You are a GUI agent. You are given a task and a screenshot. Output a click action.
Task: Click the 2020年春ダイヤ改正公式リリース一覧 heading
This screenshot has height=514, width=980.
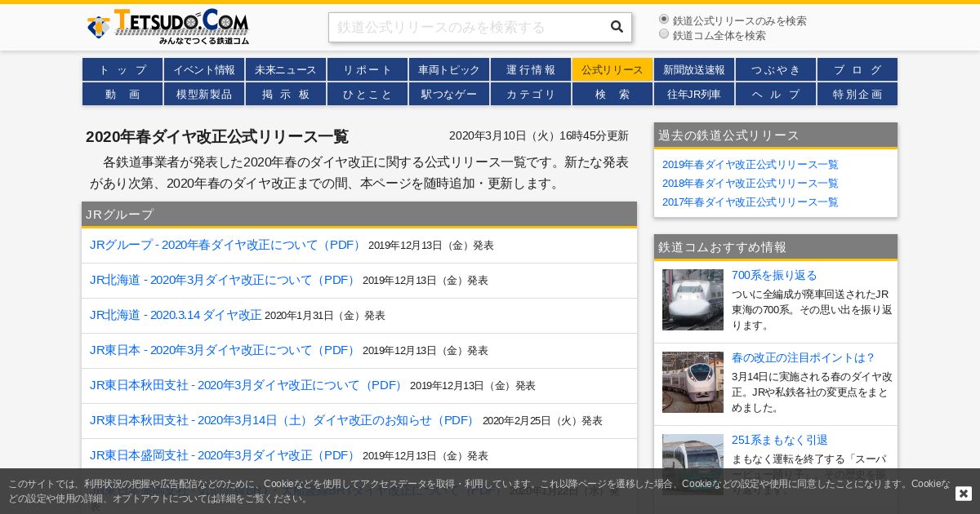pyautogui.click(x=217, y=136)
